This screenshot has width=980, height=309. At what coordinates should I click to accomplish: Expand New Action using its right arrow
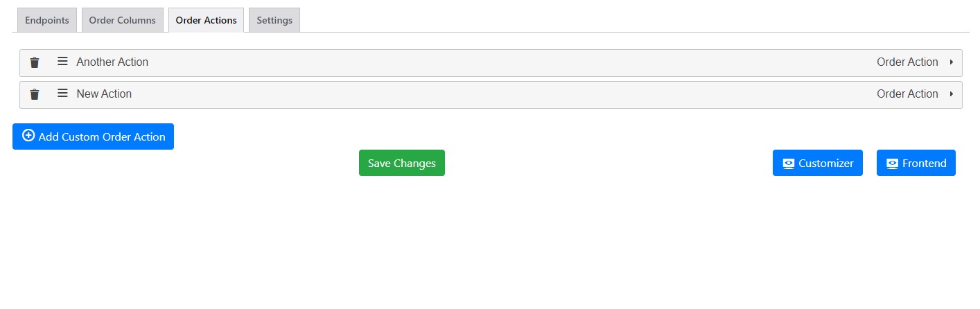[952, 94]
